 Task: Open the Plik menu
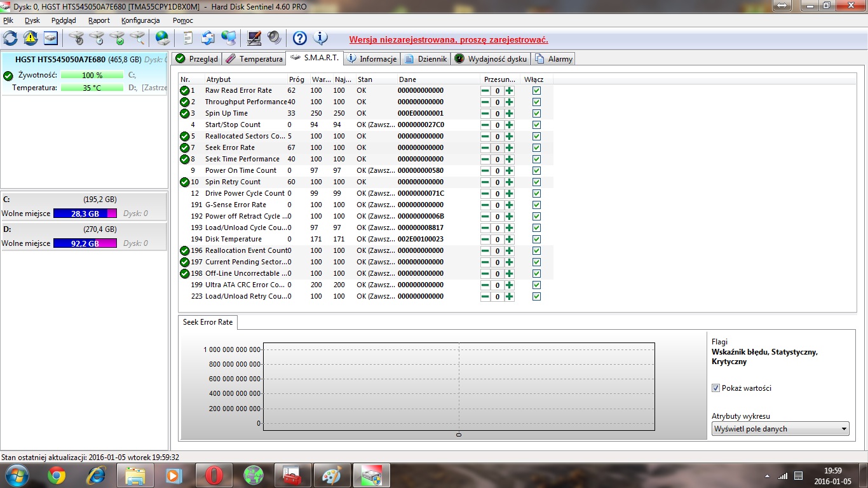[x=8, y=20]
